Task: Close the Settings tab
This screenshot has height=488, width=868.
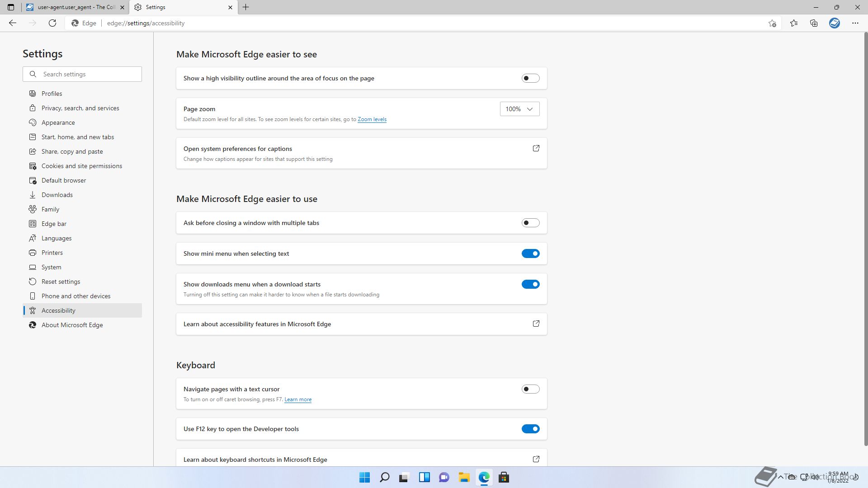Action: click(x=230, y=7)
